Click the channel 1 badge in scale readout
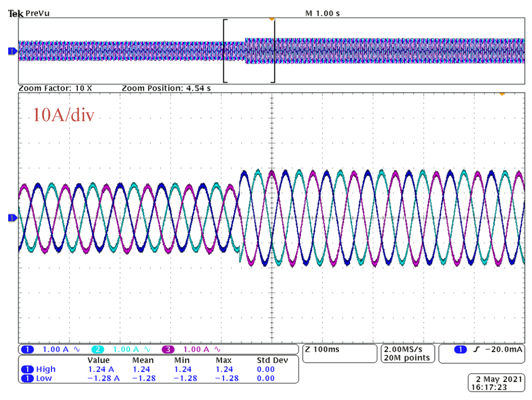The width and height of the screenshot is (532, 400). [27, 350]
